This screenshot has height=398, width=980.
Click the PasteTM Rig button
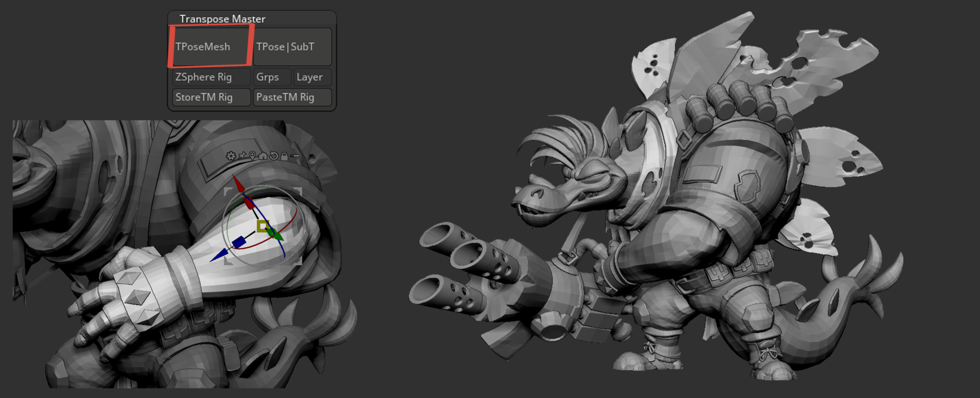coord(292,97)
